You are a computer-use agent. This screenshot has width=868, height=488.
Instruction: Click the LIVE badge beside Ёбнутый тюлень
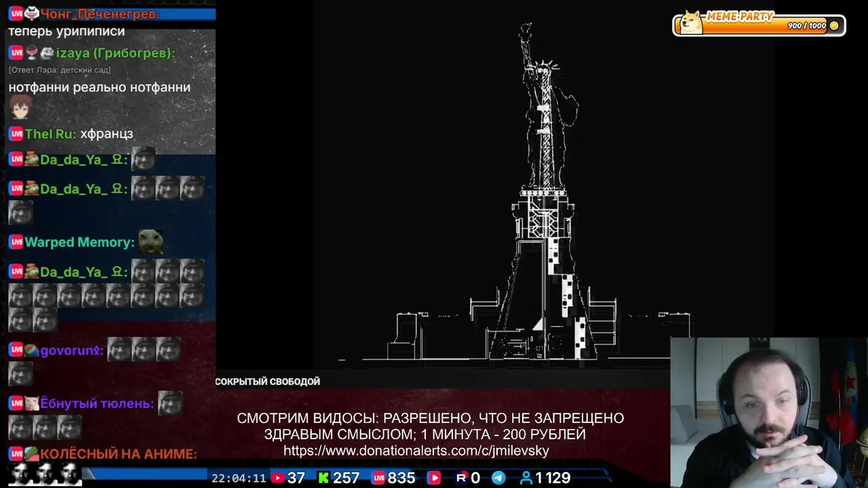point(16,403)
